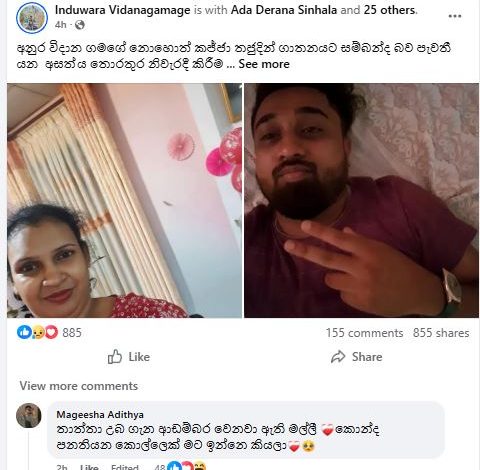The width and height of the screenshot is (480, 470).
Task: Open the three-dot post options menu
Action: click(x=455, y=16)
